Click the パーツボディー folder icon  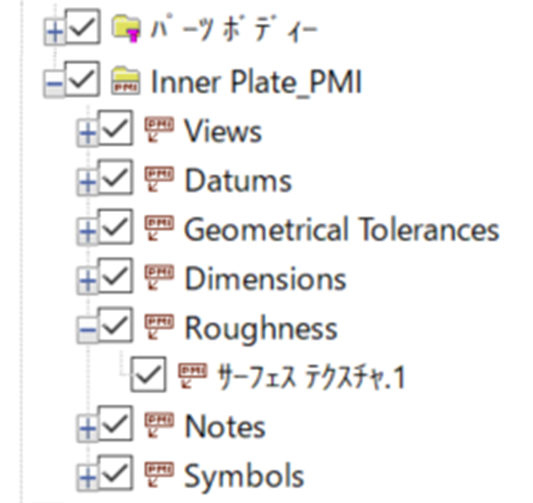point(126,29)
